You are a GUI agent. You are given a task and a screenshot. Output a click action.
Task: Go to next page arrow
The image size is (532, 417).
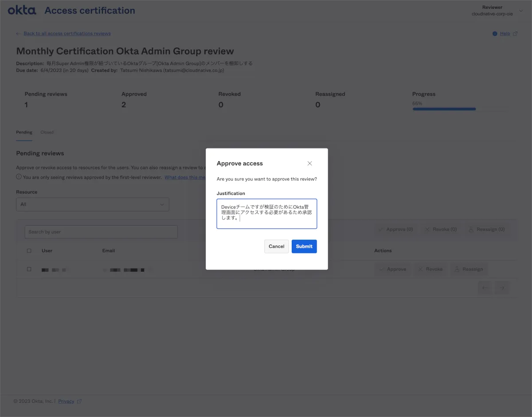click(502, 288)
